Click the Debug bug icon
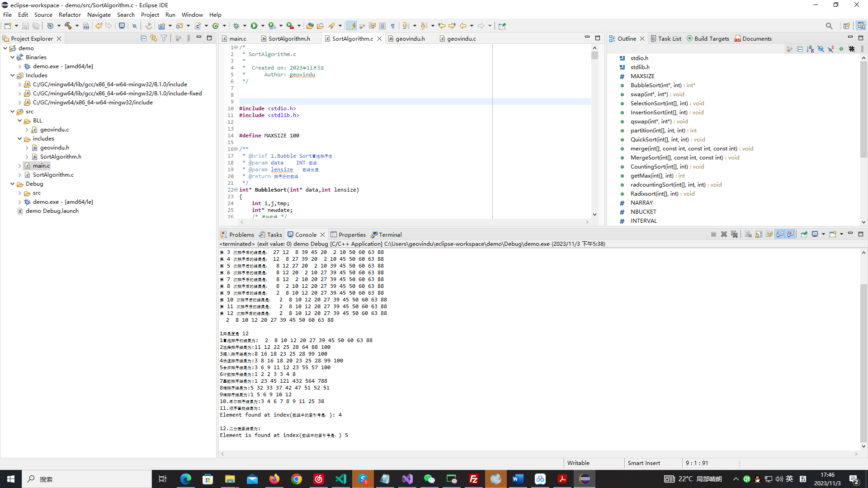 tap(236, 26)
